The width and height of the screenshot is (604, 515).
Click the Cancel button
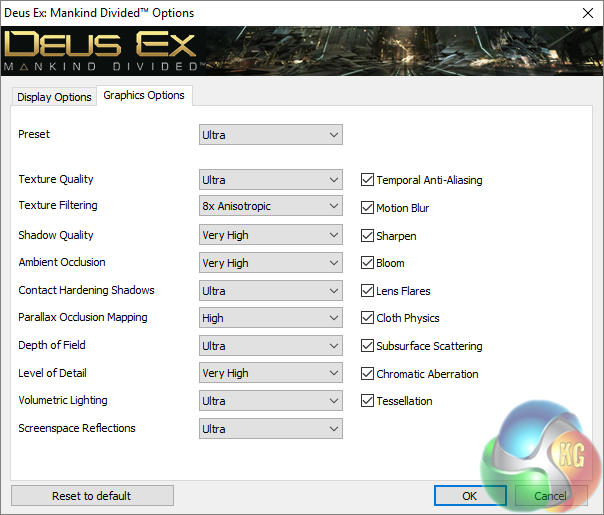(551, 496)
